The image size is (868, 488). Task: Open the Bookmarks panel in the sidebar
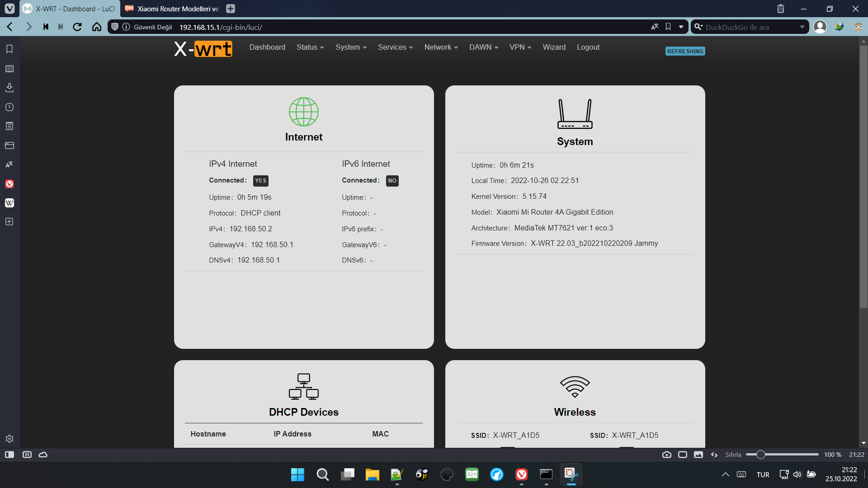point(9,49)
